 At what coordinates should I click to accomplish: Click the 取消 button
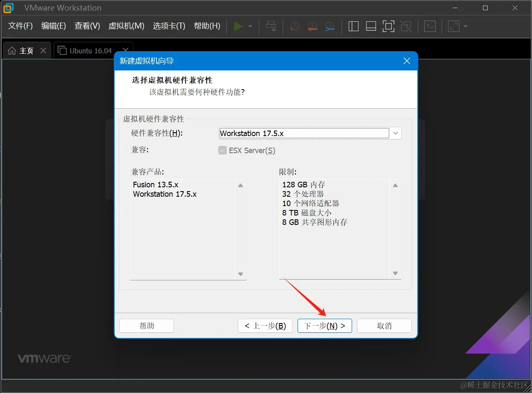385,326
